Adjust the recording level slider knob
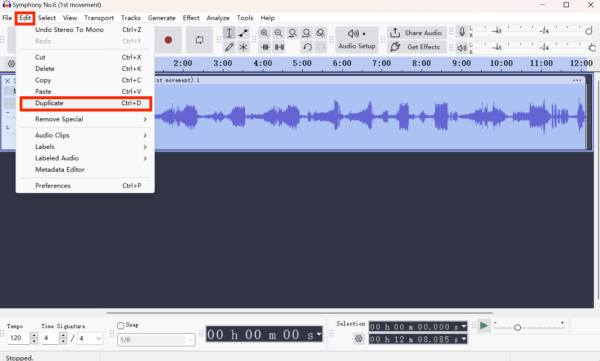Image resolution: width=600 pixels, height=361 pixels. tap(589, 32)
